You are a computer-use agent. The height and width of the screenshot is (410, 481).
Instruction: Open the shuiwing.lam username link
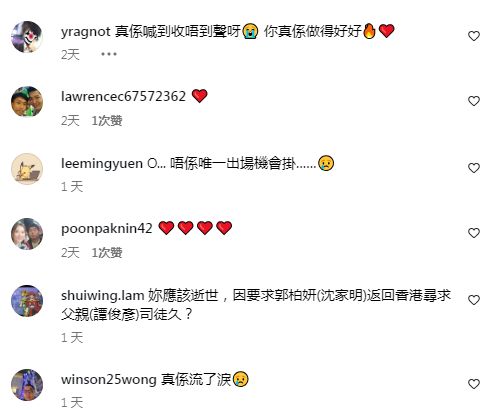103,296
